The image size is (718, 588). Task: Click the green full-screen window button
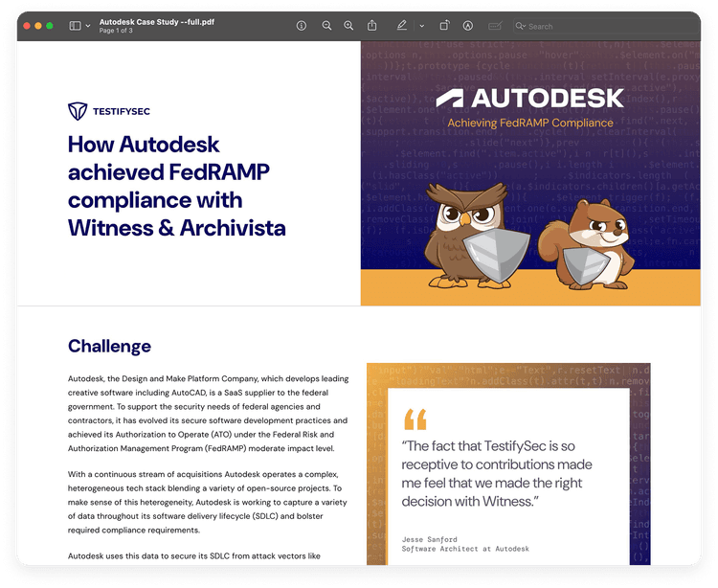pyautogui.click(x=50, y=26)
